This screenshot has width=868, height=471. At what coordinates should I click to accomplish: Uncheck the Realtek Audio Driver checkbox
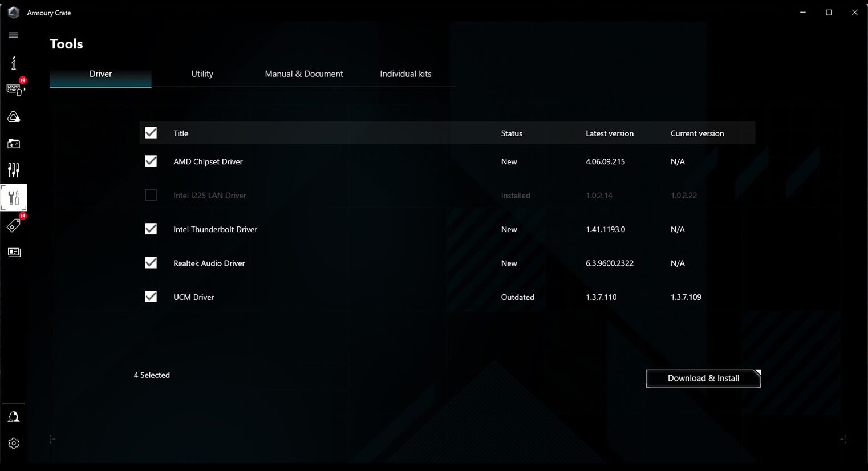(151, 263)
